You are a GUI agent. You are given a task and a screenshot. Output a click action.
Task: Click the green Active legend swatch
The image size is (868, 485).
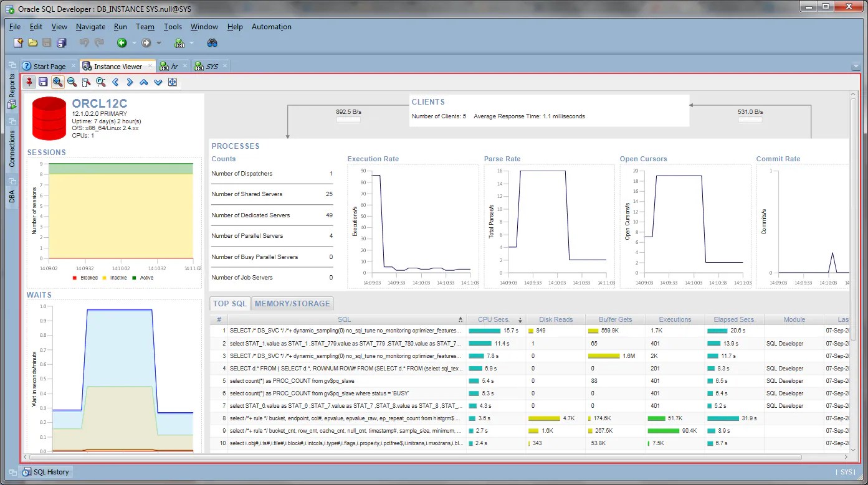pyautogui.click(x=133, y=278)
